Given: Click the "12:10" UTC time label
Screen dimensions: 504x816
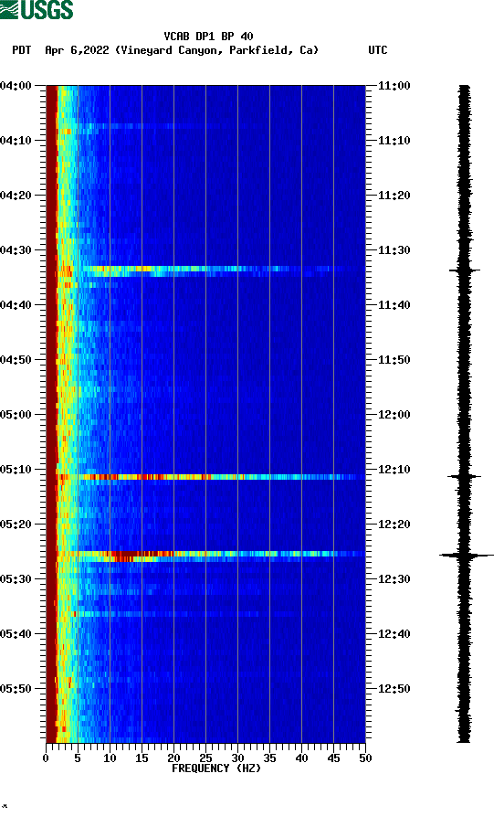Looking at the screenshot, I should (x=394, y=470).
